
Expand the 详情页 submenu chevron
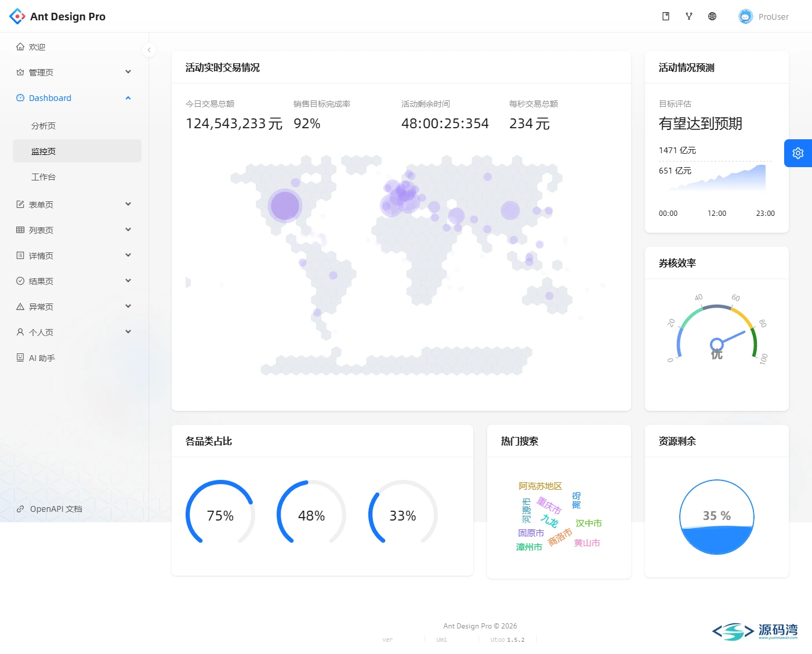pyautogui.click(x=128, y=255)
